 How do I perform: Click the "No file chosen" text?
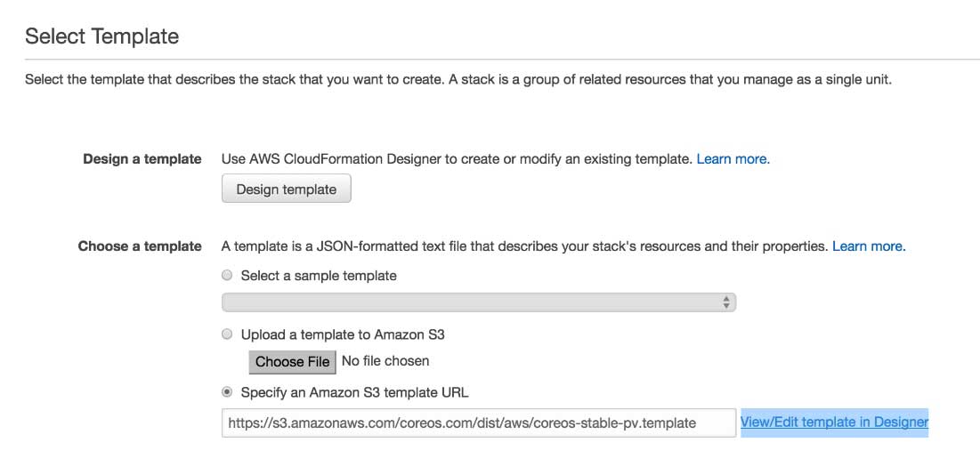click(385, 361)
